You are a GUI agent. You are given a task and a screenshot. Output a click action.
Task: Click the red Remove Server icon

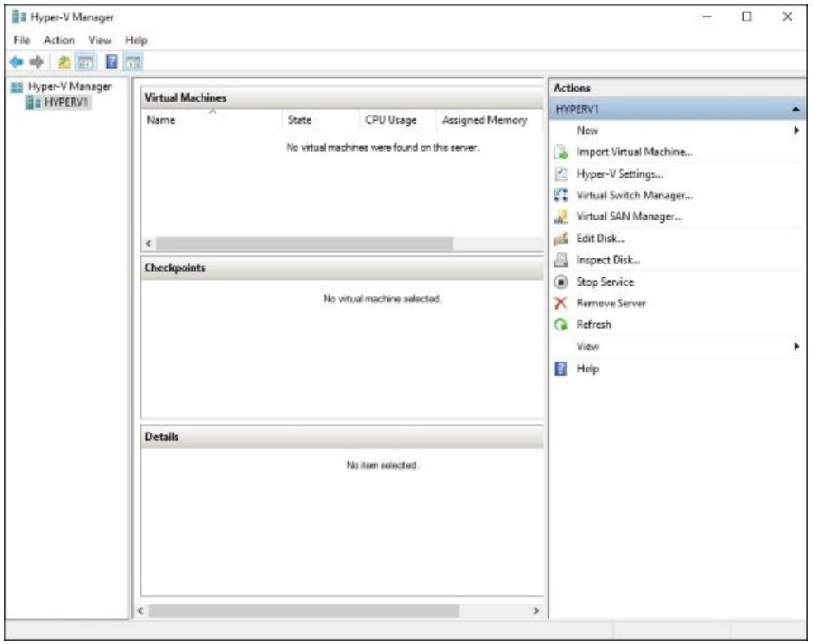click(561, 303)
